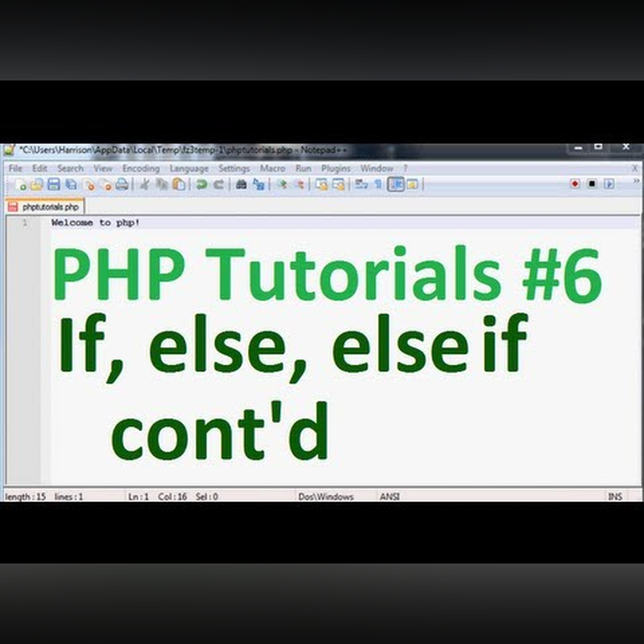Click the Copy toolbar icon
644x644 pixels.
point(162,184)
